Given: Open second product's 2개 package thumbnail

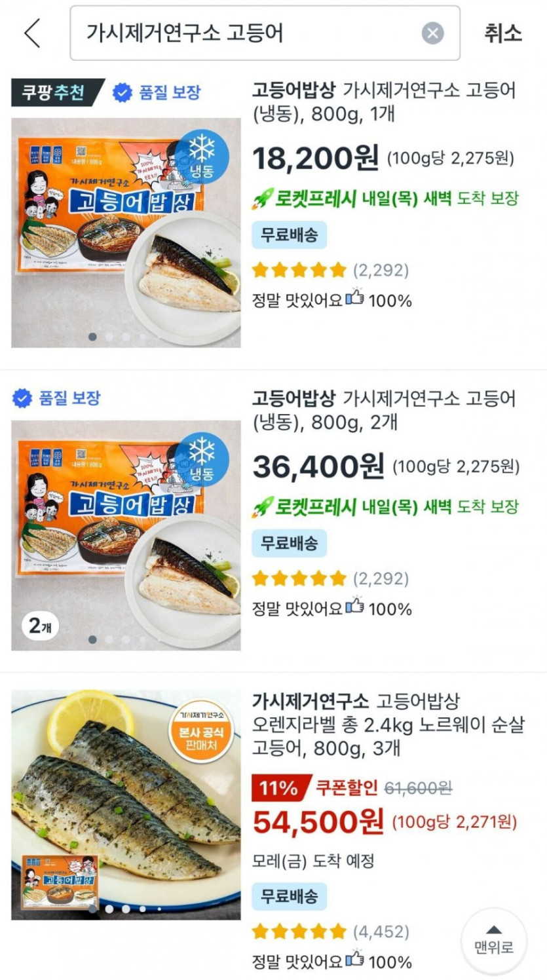Looking at the screenshot, I should click(126, 535).
